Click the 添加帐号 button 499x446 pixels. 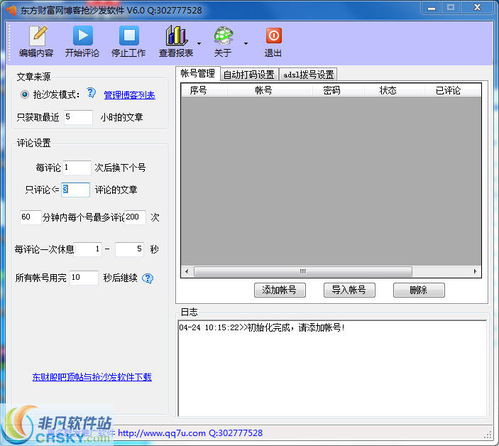(x=279, y=290)
